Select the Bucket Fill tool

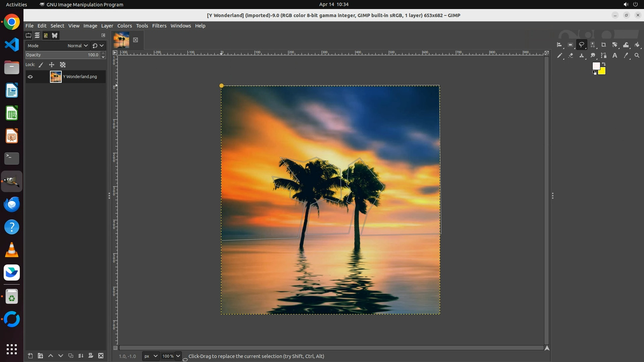[x=637, y=45]
